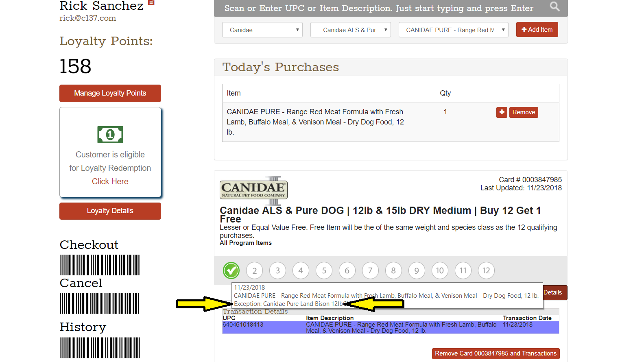Image resolution: width=644 pixels, height=362 pixels.
Task: Click the Last Updated: 11/23/2018 text
Action: (x=521, y=188)
